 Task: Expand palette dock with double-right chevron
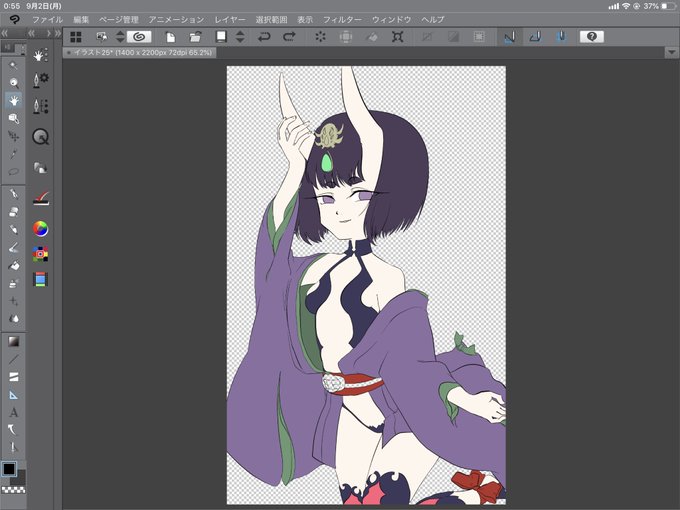click(58, 33)
